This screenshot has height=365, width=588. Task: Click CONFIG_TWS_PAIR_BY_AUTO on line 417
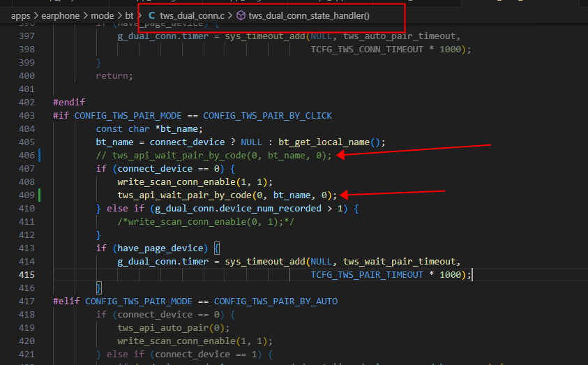[276, 301]
